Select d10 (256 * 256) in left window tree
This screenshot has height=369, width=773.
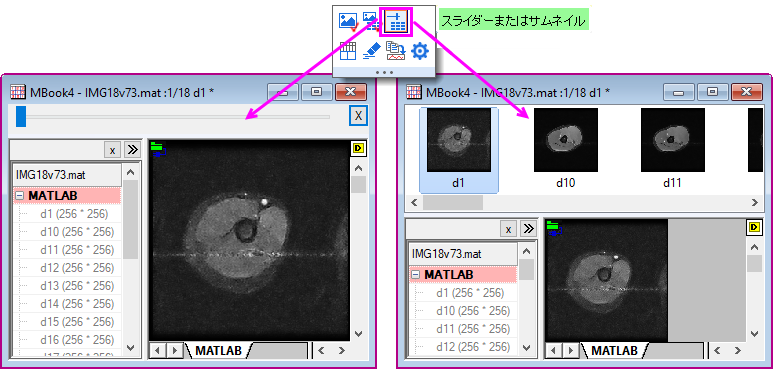click(77, 232)
